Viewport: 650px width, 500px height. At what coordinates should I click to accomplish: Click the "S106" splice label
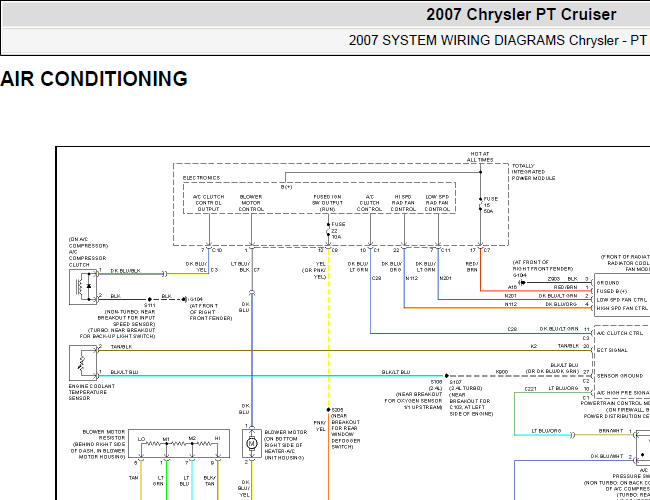pyautogui.click(x=436, y=382)
